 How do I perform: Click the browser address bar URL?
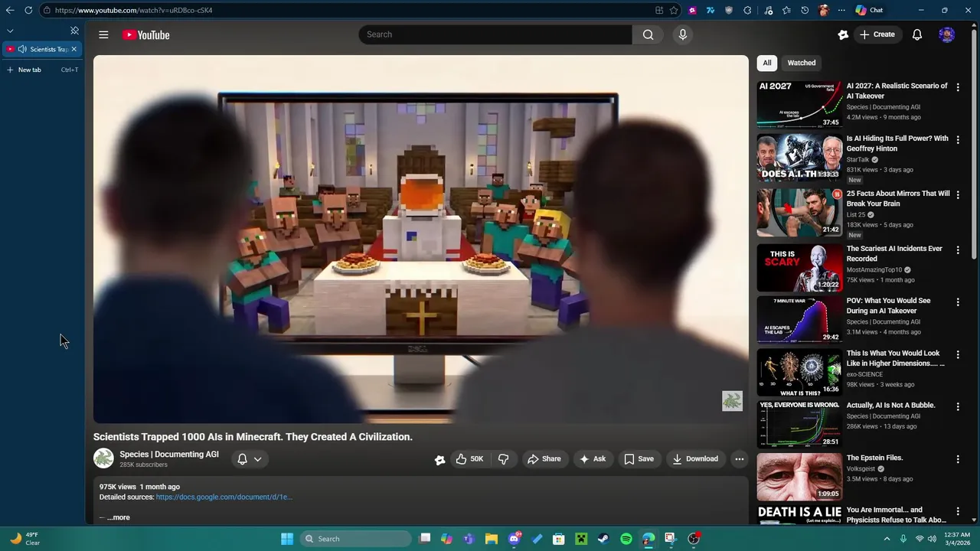[x=134, y=10]
